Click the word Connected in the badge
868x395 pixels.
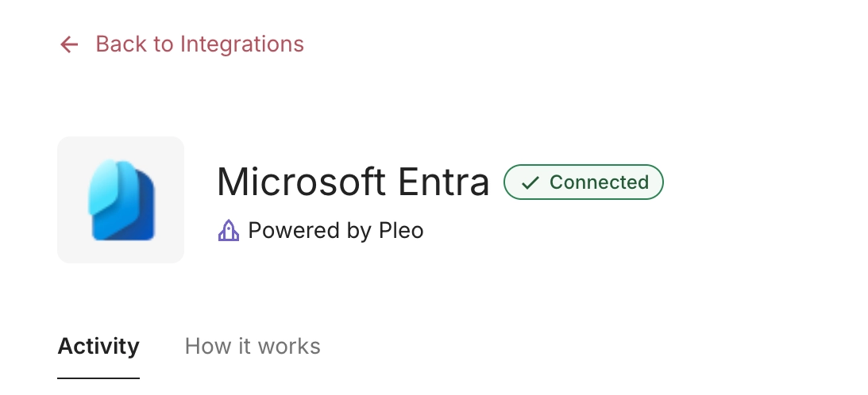(x=599, y=182)
